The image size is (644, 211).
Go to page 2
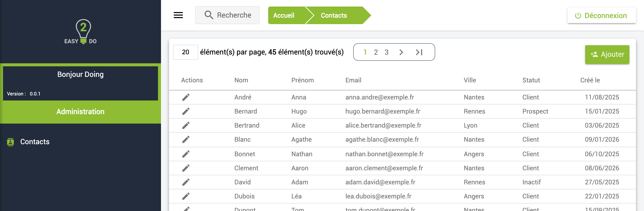point(376,52)
